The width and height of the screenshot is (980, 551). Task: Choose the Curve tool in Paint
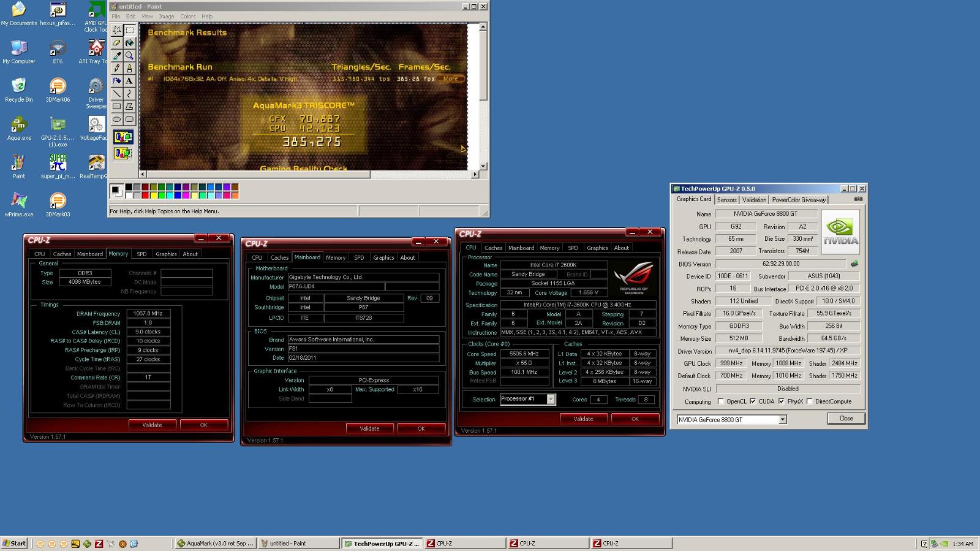click(129, 94)
